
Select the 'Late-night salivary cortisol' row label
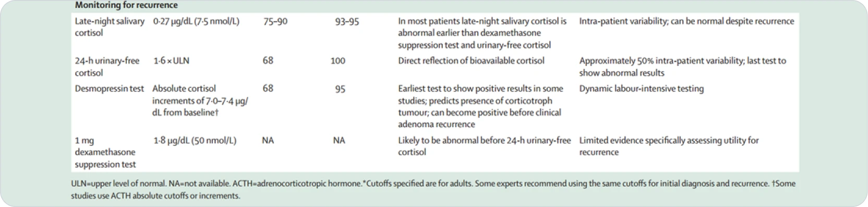pyautogui.click(x=110, y=27)
